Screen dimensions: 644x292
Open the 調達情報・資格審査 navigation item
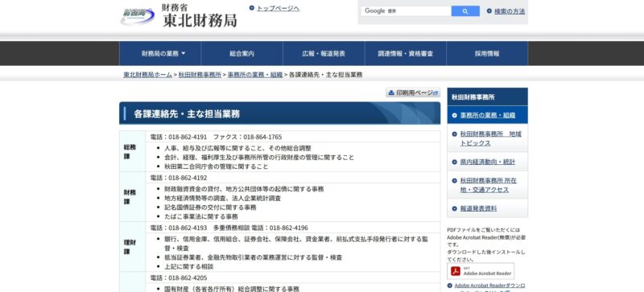406,53
